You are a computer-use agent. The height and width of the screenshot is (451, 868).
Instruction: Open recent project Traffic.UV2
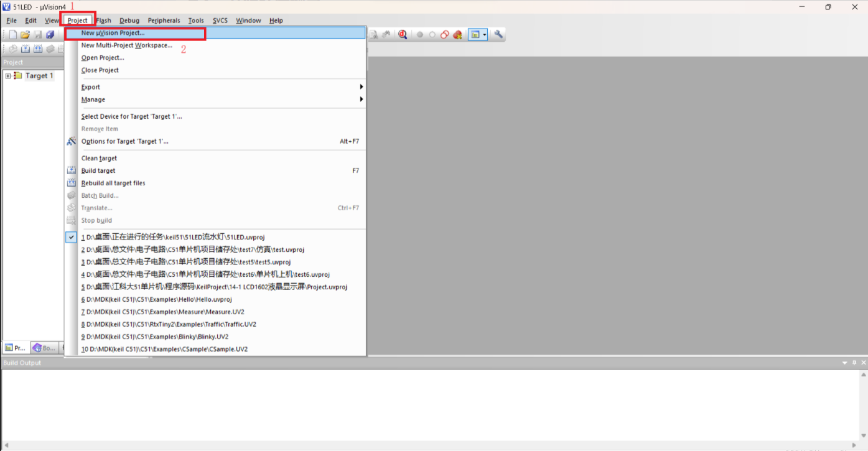pos(215,324)
